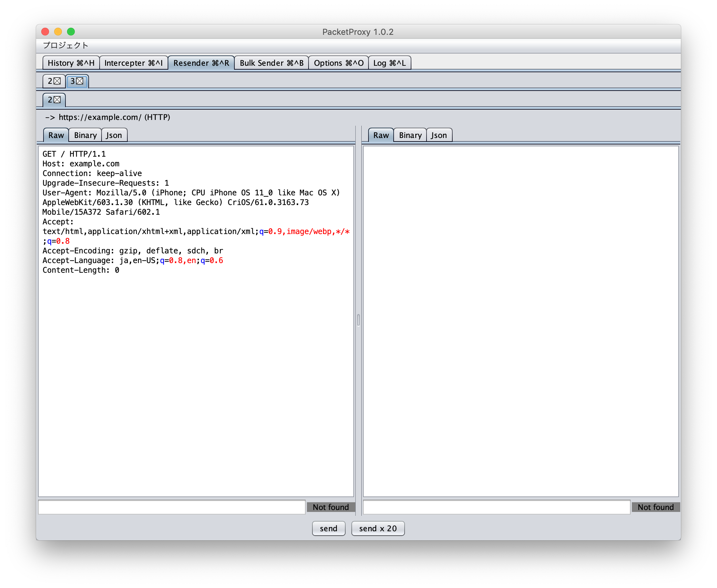Select the Resender tab
This screenshot has width=717, height=588.
click(201, 63)
